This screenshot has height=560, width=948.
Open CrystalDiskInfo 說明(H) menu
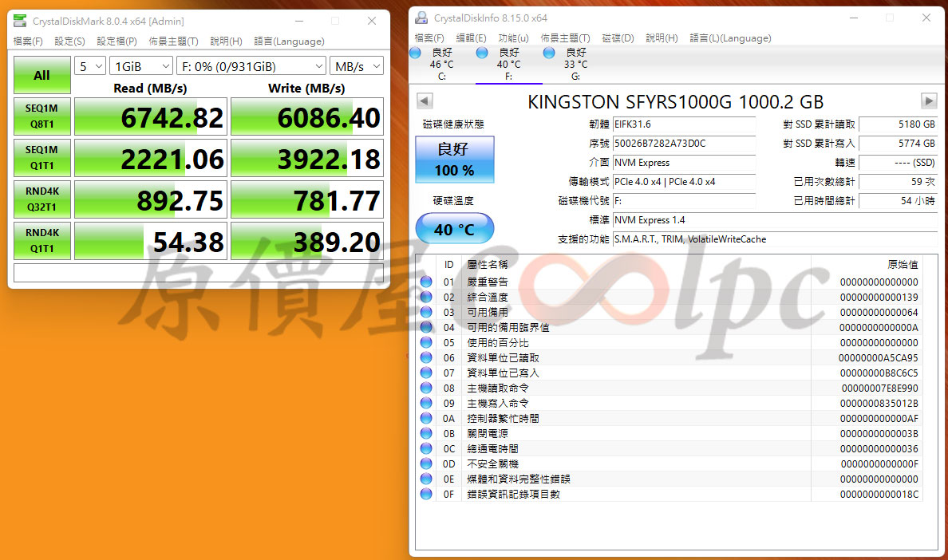(662, 38)
